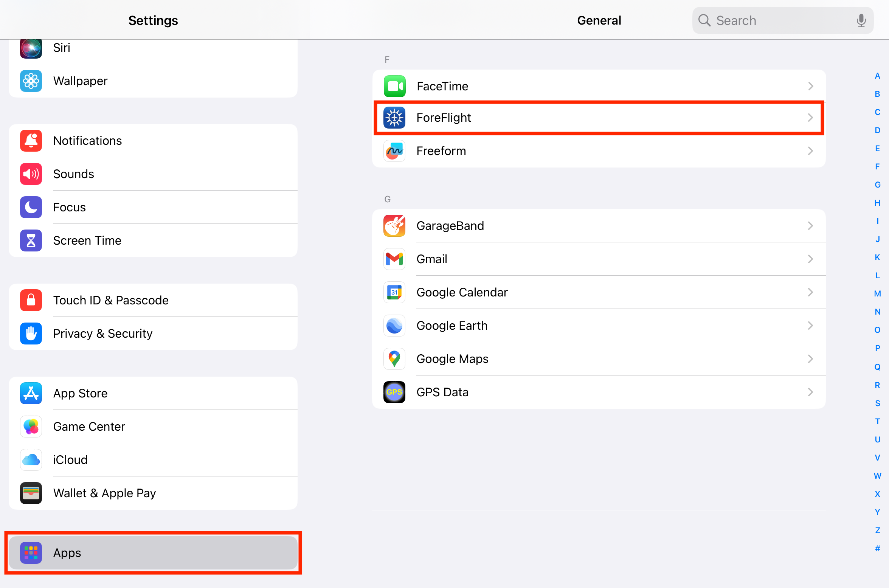Expand the Freeform row chevron
889x588 pixels.
point(810,151)
